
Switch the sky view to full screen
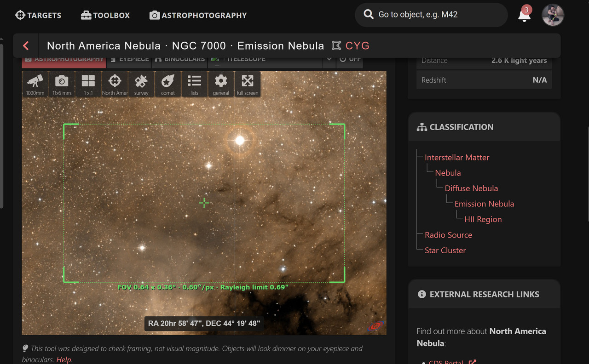(x=248, y=85)
